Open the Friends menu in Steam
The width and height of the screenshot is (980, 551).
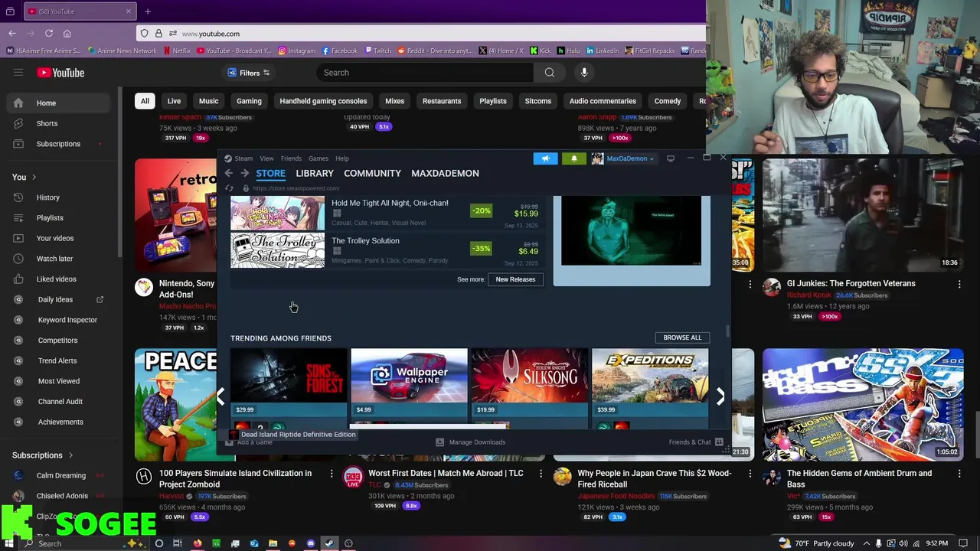291,158
